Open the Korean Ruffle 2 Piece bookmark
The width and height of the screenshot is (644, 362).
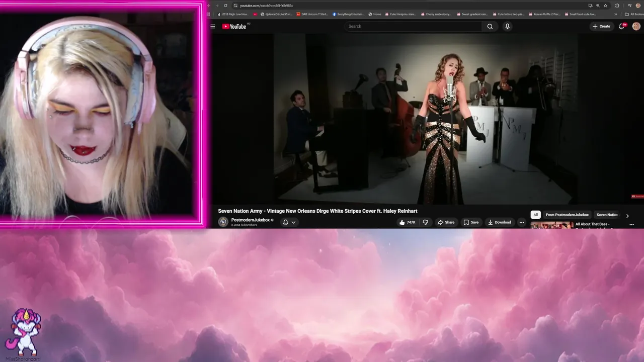(x=545, y=14)
